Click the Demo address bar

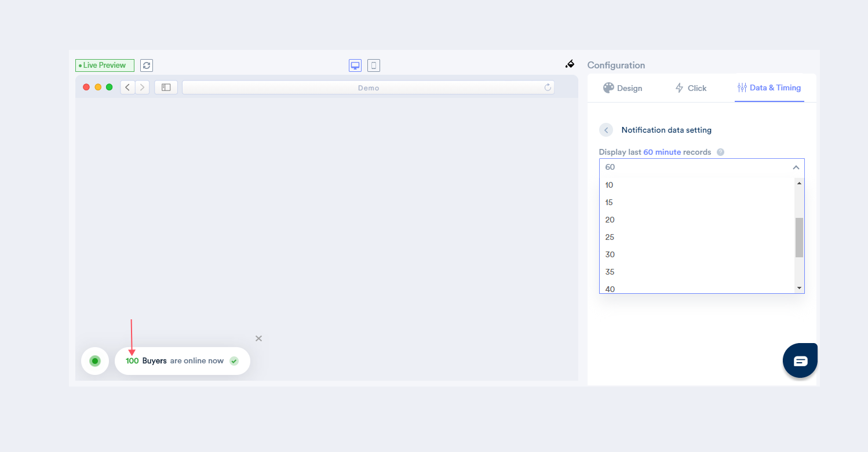(368, 88)
